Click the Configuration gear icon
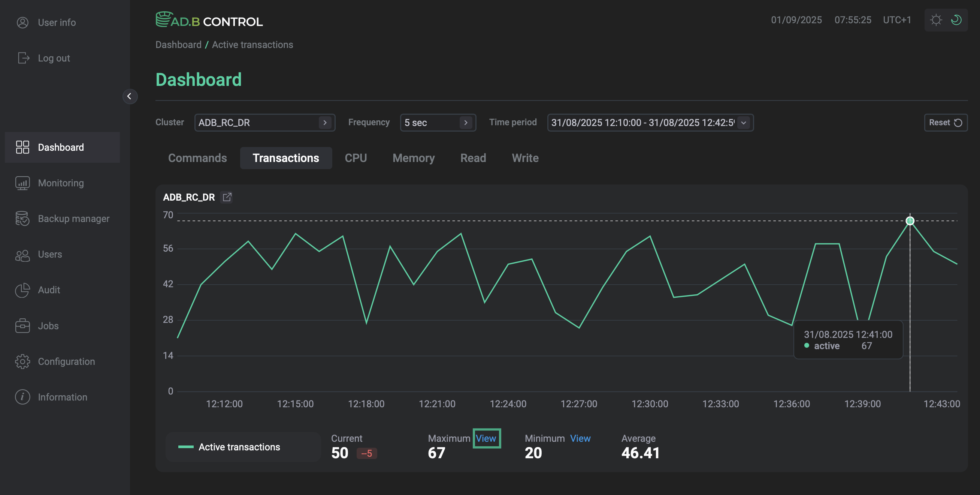Screen dimensions: 980x495 tap(22, 361)
